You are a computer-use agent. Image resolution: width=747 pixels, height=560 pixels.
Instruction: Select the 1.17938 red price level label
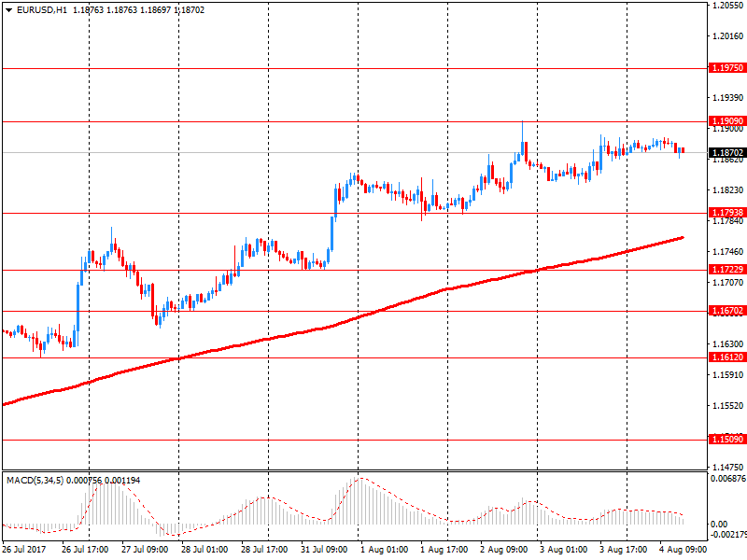(727, 213)
